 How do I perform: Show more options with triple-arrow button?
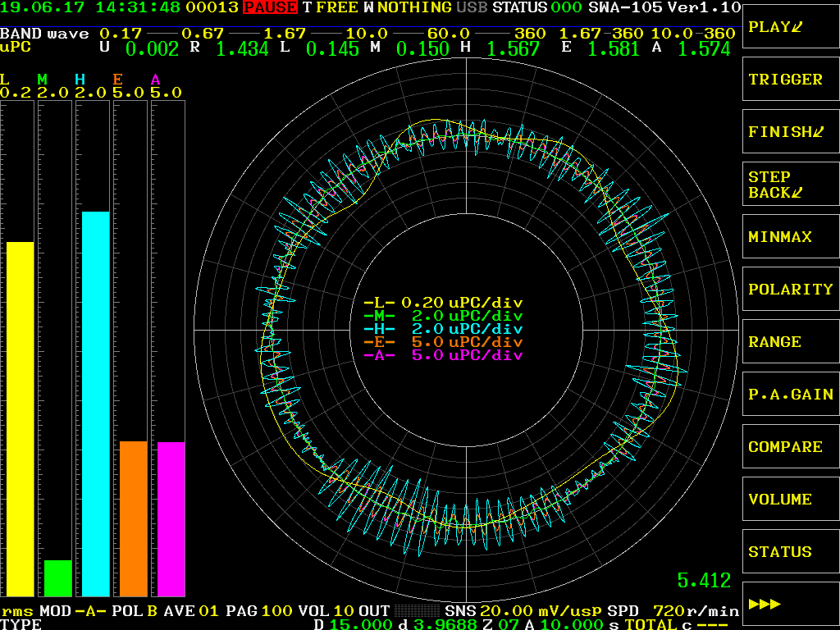point(791,605)
